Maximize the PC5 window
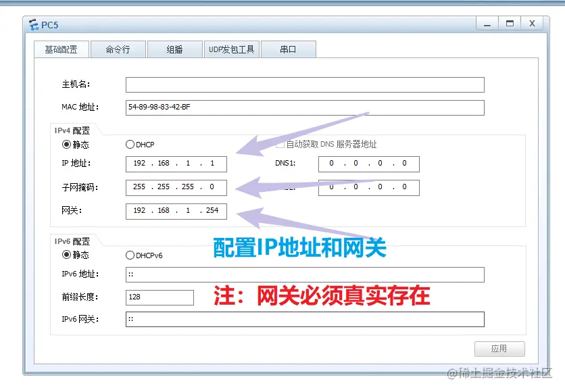Screen dimensions: 565x392 coord(510,24)
